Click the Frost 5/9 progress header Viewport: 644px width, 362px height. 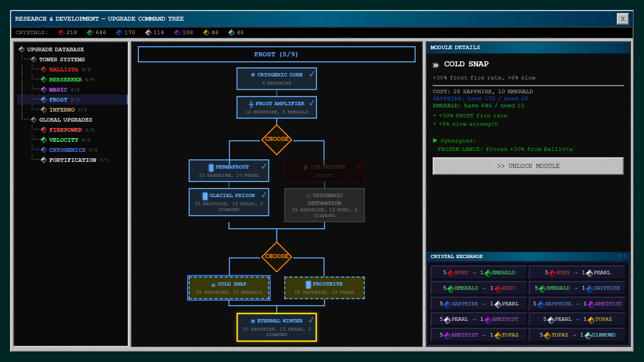point(276,54)
